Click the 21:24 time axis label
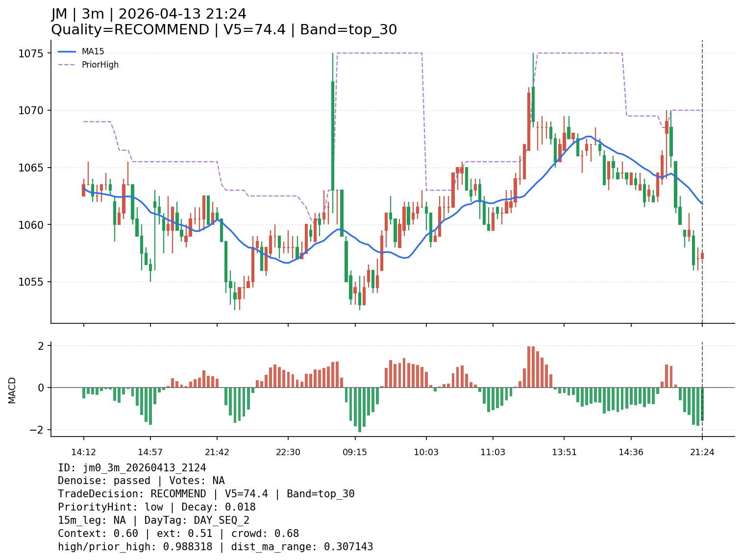 tap(702, 452)
